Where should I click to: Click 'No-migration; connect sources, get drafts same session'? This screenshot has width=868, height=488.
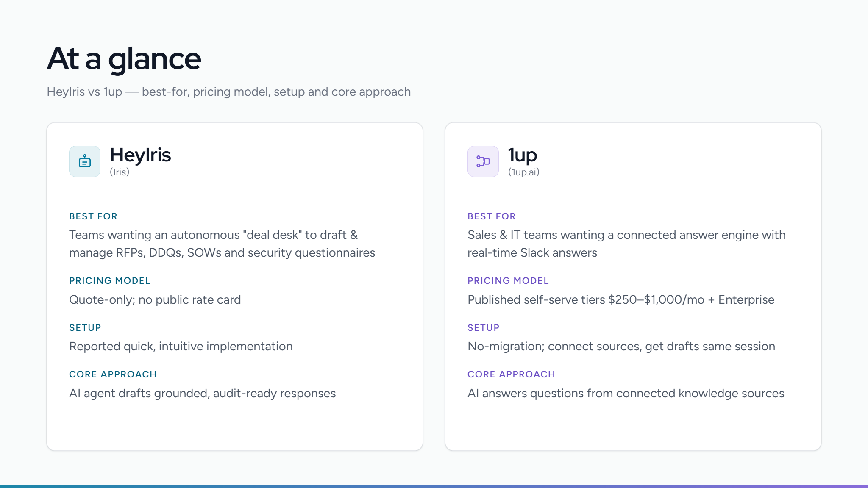click(621, 347)
